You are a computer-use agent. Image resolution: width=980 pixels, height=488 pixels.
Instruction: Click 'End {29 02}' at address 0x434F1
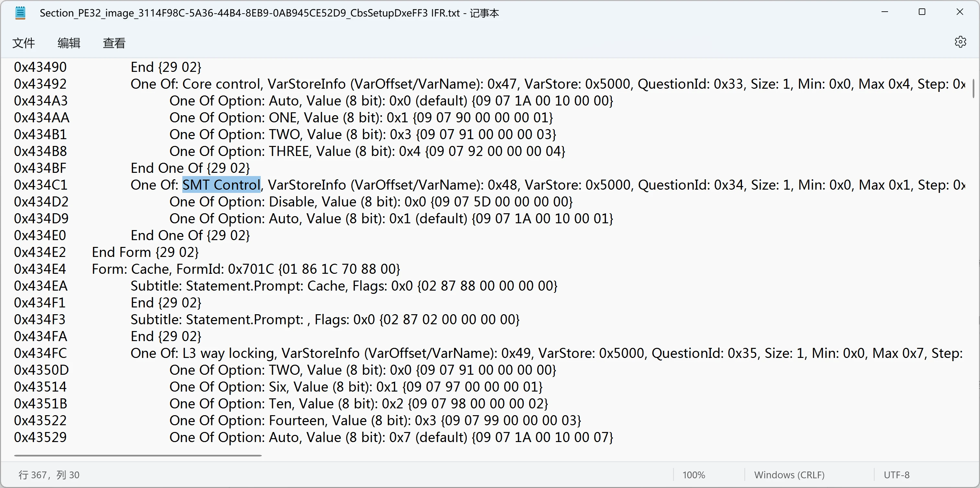[166, 303]
